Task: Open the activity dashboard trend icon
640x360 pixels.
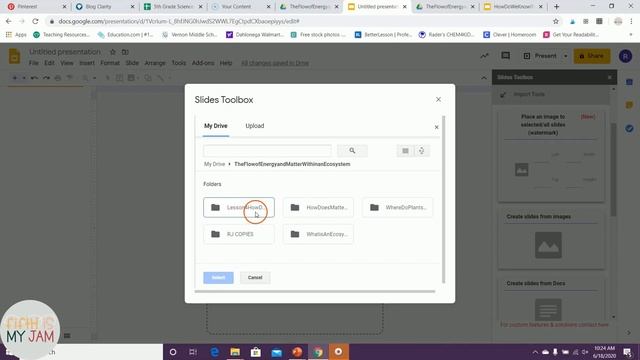Action: click(x=484, y=56)
